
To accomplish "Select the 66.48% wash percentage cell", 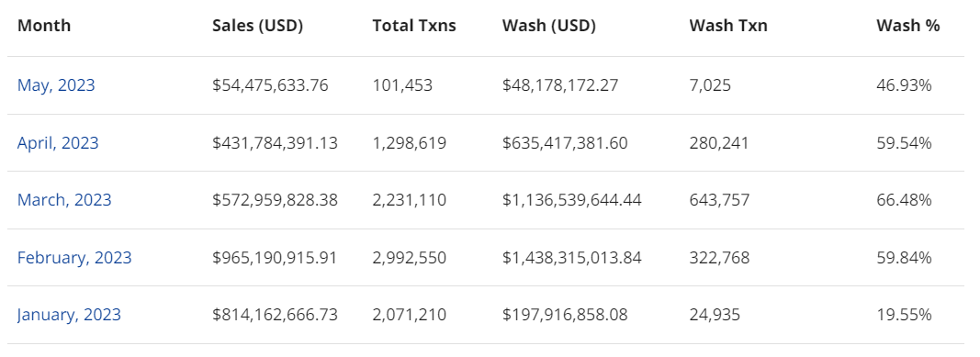I will click(904, 200).
